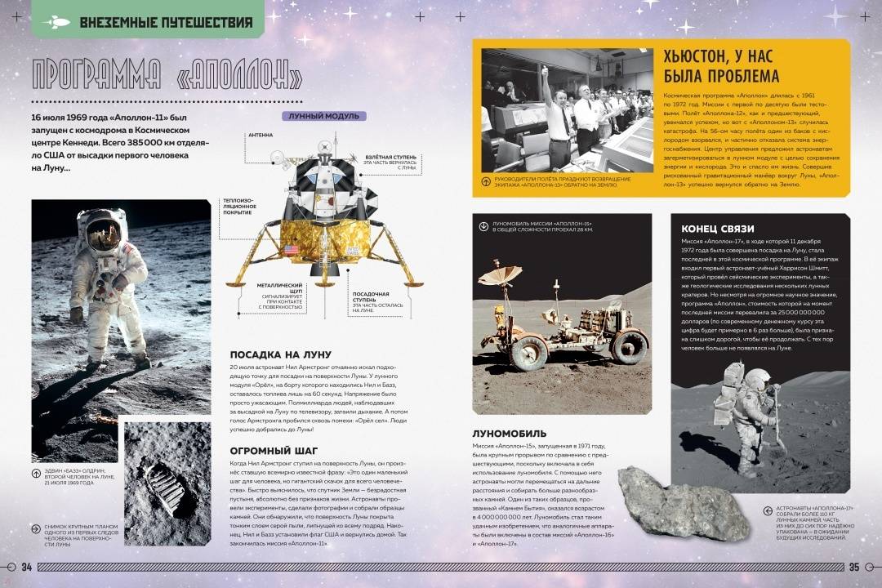Click the purple «ЛУННЫЙ МОДУЛЬ» label
Screen dimensions: 882x588
[323, 116]
